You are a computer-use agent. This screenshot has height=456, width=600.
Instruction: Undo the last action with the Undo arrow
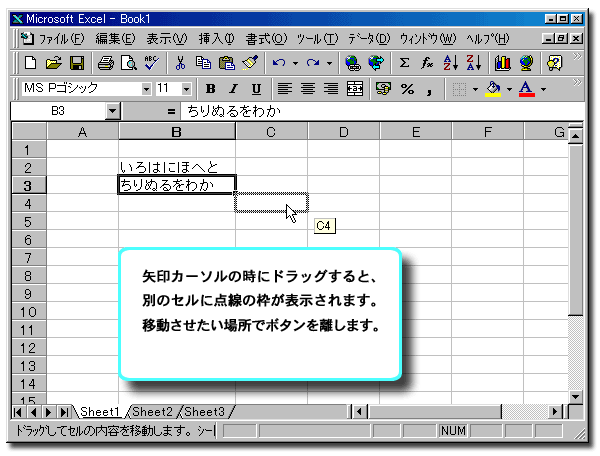pyautogui.click(x=279, y=63)
